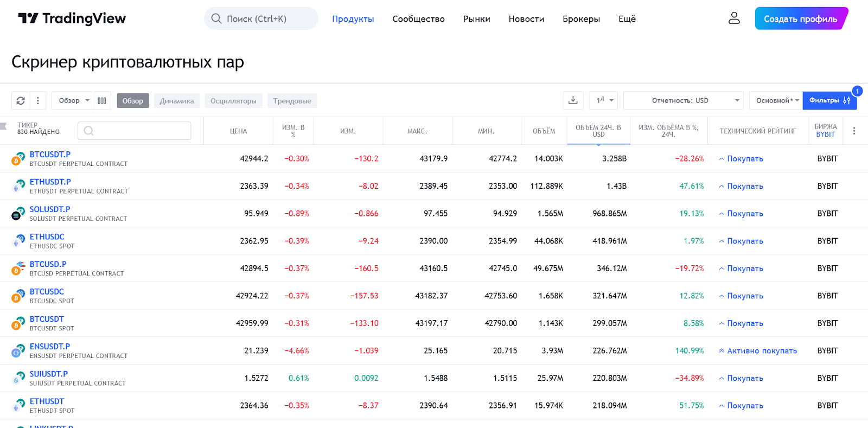
Task: Open the Фильтры button
Action: (x=829, y=100)
